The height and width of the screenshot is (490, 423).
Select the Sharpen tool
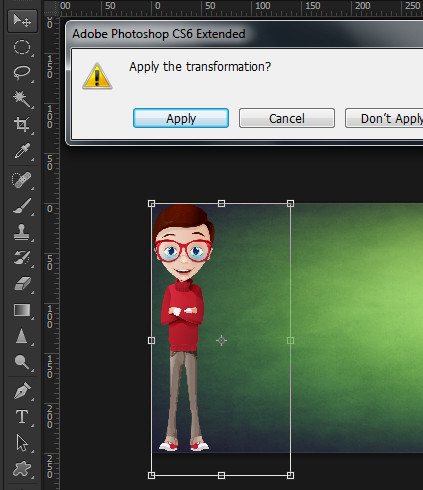pyautogui.click(x=22, y=336)
